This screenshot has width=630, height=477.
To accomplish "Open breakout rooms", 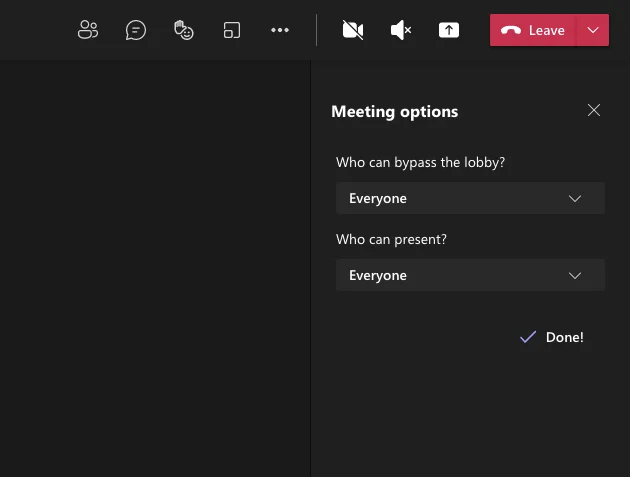I will pos(232,30).
